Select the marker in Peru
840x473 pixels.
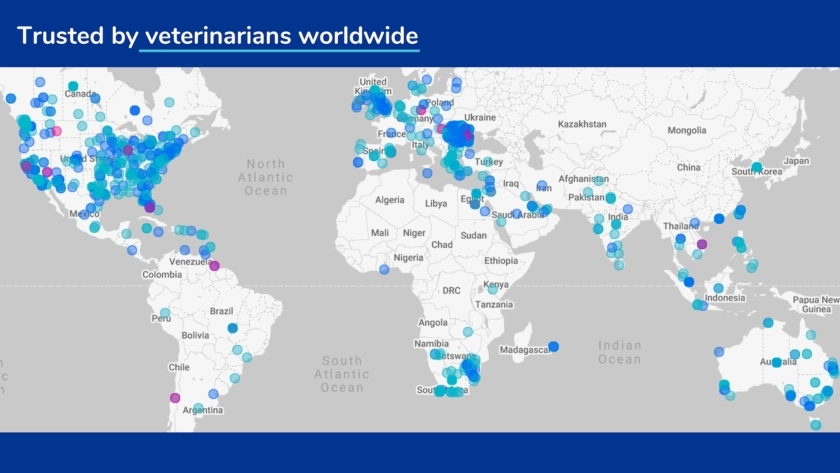(166, 313)
